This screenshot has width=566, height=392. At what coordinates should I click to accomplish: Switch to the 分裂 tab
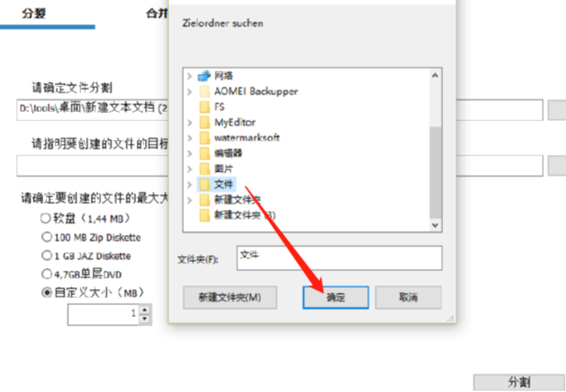[33, 13]
